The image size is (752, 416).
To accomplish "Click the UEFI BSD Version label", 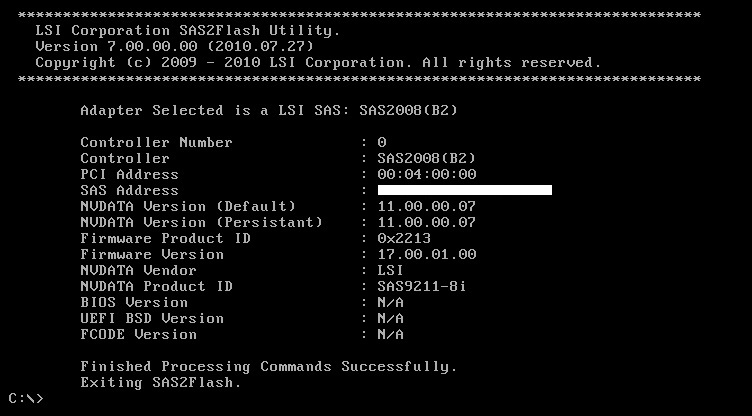I will (x=152, y=319).
